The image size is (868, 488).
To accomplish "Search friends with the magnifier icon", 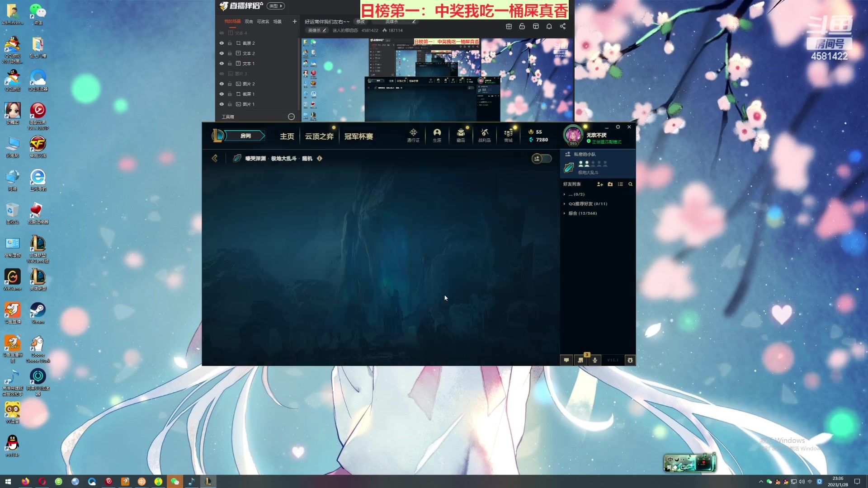I will pyautogui.click(x=630, y=184).
